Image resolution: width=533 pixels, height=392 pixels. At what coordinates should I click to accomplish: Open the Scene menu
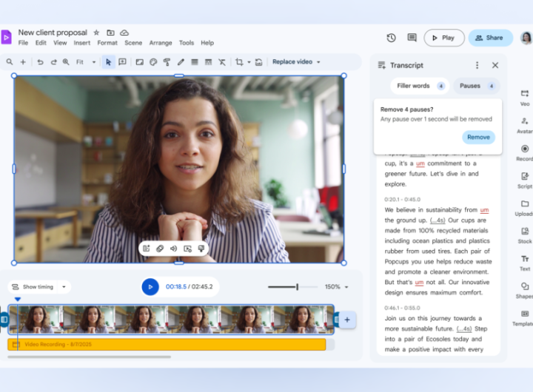pyautogui.click(x=133, y=43)
